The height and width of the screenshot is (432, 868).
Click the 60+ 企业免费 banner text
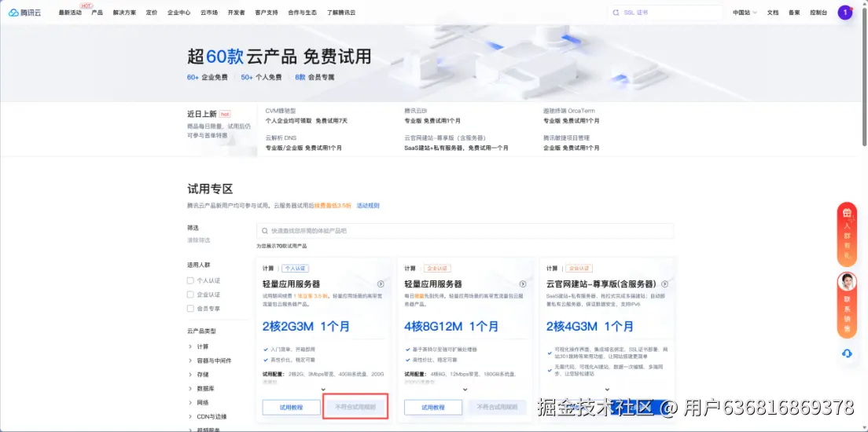(x=207, y=78)
